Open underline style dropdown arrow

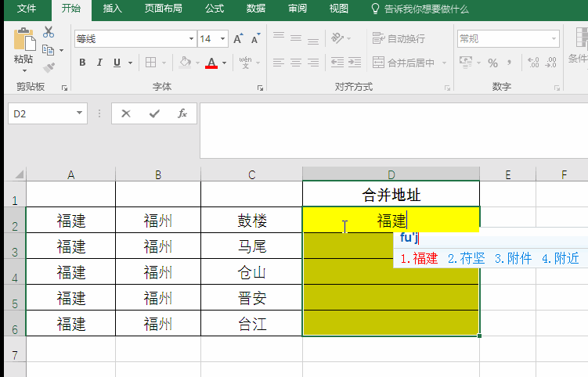click(x=130, y=63)
